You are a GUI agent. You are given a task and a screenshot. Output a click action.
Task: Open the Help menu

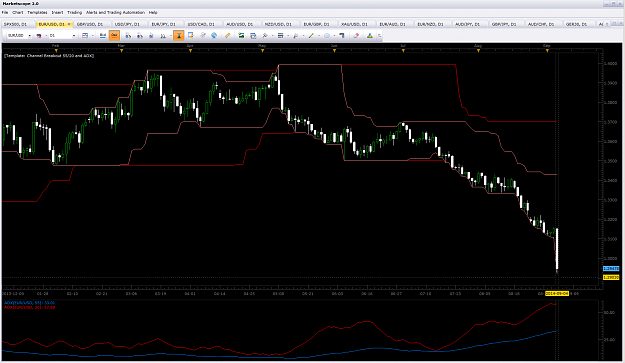(x=153, y=12)
